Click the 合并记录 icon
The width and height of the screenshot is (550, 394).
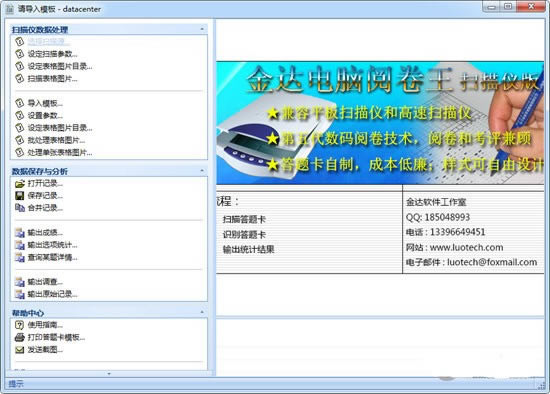tap(20, 208)
